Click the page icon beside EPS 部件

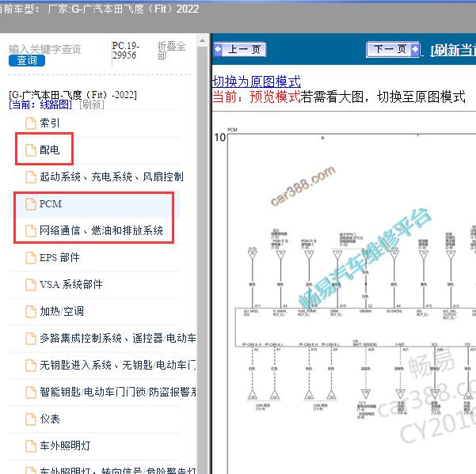(31, 258)
